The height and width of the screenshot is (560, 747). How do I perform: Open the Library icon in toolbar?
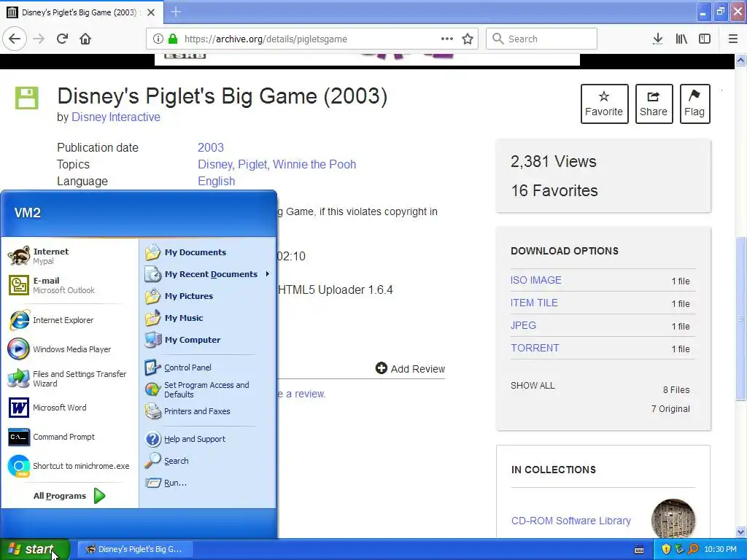681,39
